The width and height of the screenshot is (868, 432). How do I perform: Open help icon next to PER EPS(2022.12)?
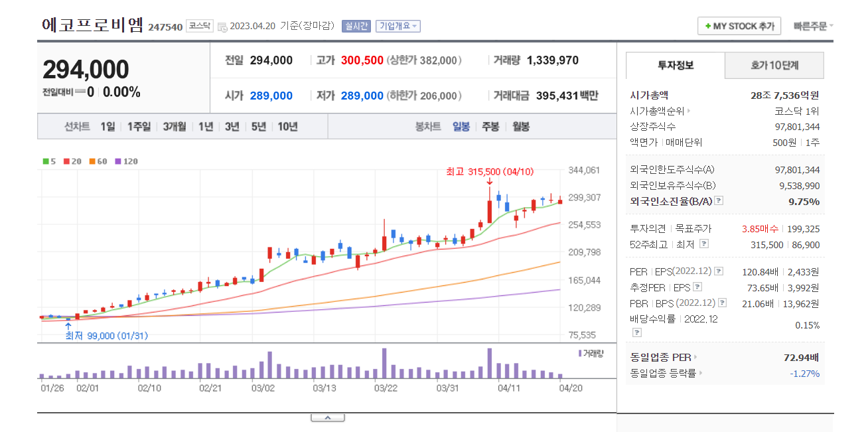point(719,271)
